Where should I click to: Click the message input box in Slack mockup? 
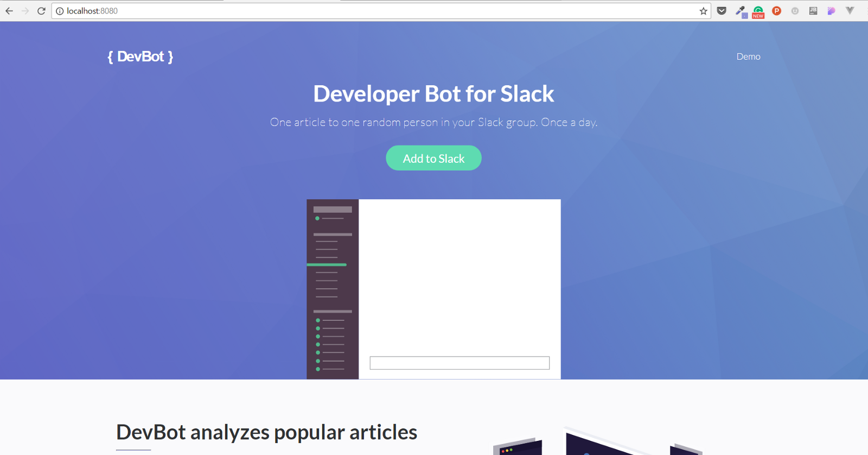(x=459, y=363)
